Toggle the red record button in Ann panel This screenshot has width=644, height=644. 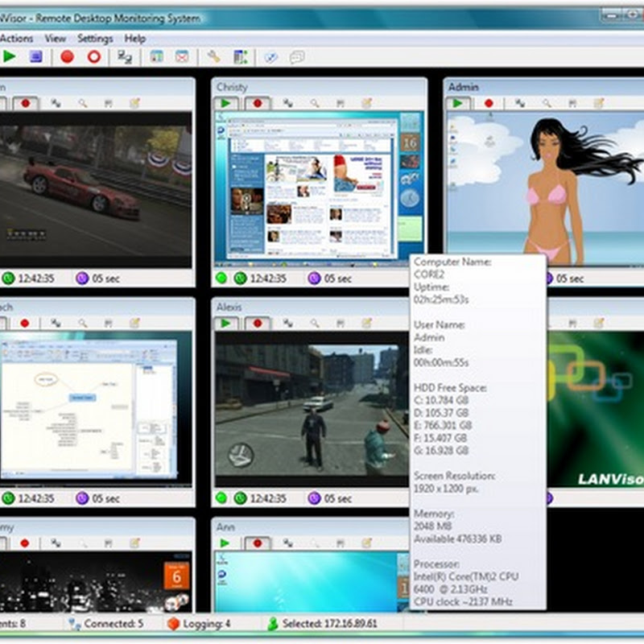258,543
